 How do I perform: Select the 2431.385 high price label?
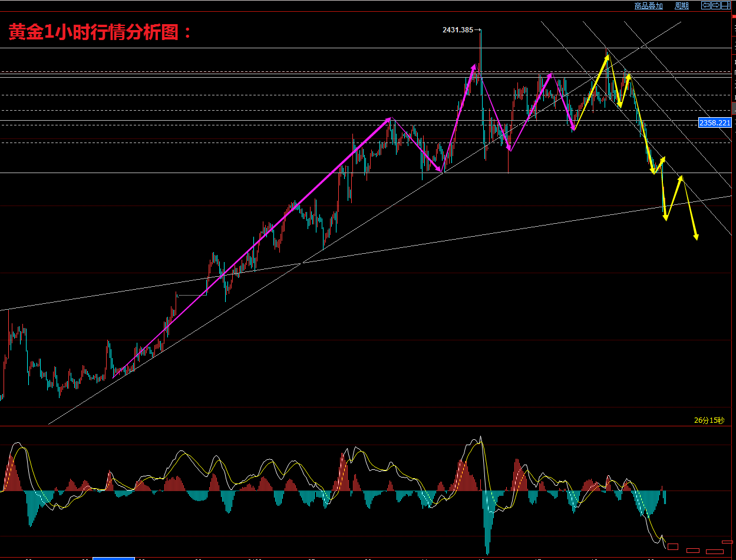pyautogui.click(x=458, y=30)
